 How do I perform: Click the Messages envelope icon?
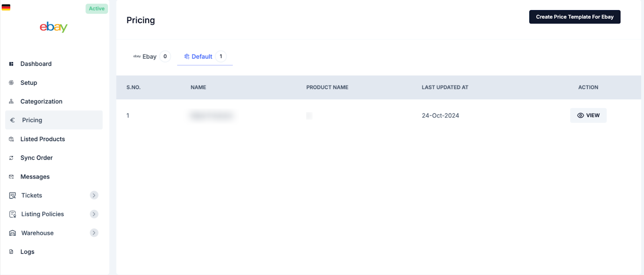[x=11, y=176]
